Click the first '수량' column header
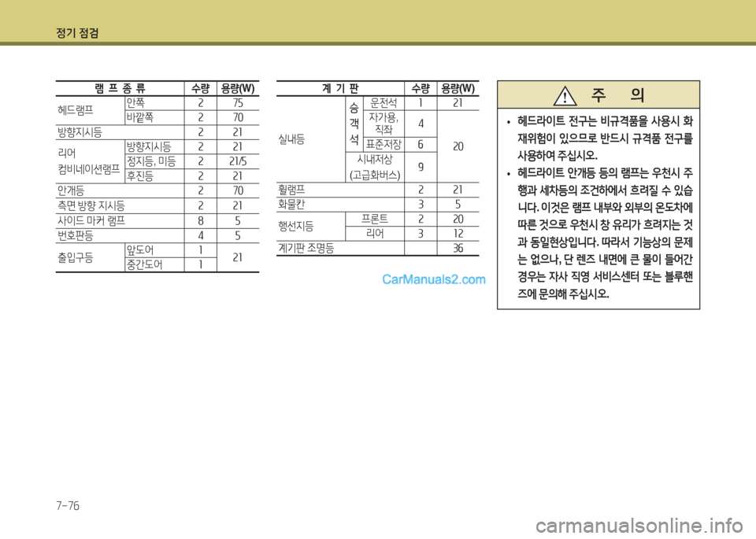This screenshot has width=756, height=539. (201, 88)
